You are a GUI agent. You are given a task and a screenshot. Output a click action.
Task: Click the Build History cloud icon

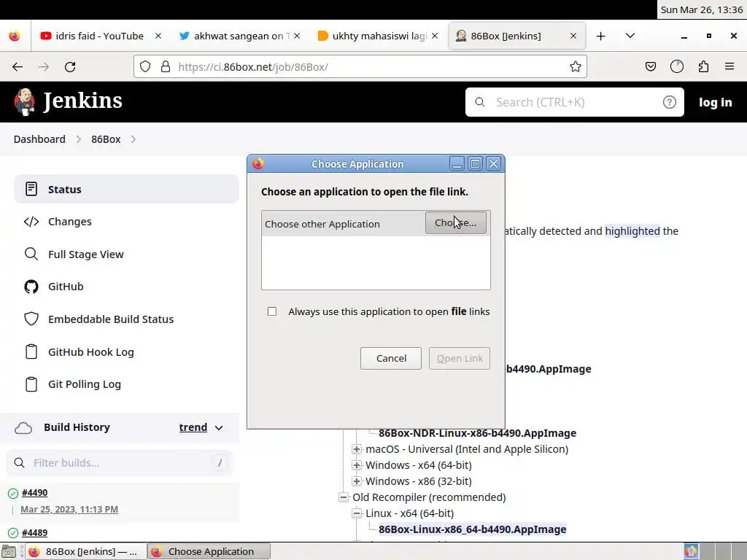[x=23, y=427]
